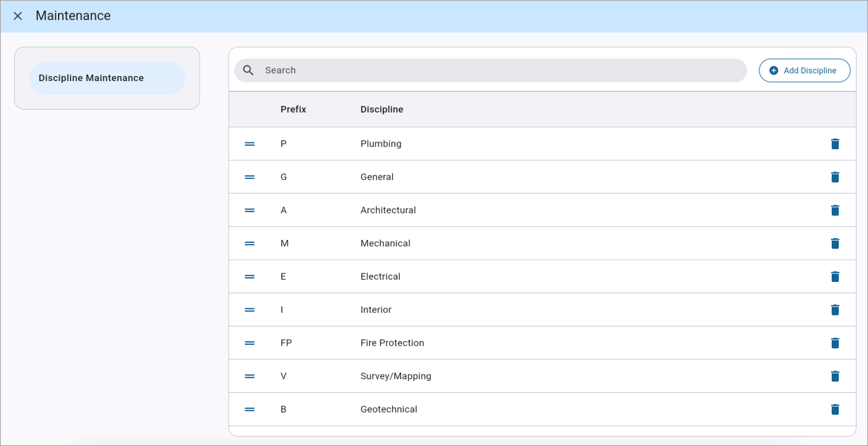The height and width of the screenshot is (446, 868).
Task: Delete the Electrical discipline
Action: click(x=835, y=276)
